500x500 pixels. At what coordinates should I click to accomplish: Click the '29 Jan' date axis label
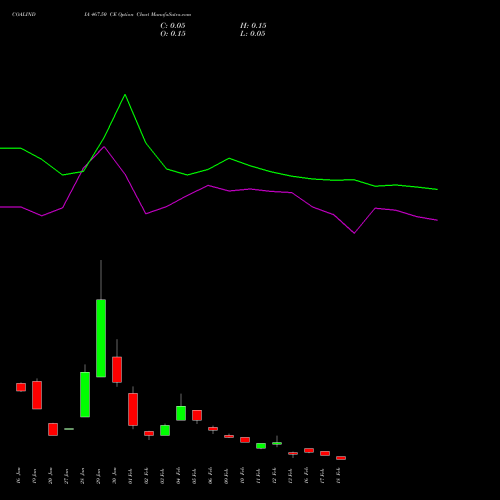(99, 476)
